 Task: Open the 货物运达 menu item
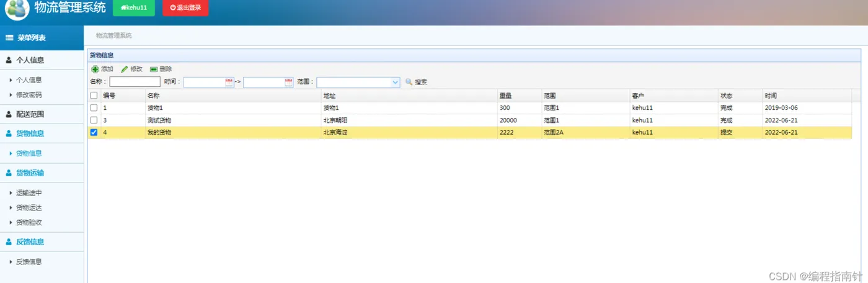coord(29,208)
